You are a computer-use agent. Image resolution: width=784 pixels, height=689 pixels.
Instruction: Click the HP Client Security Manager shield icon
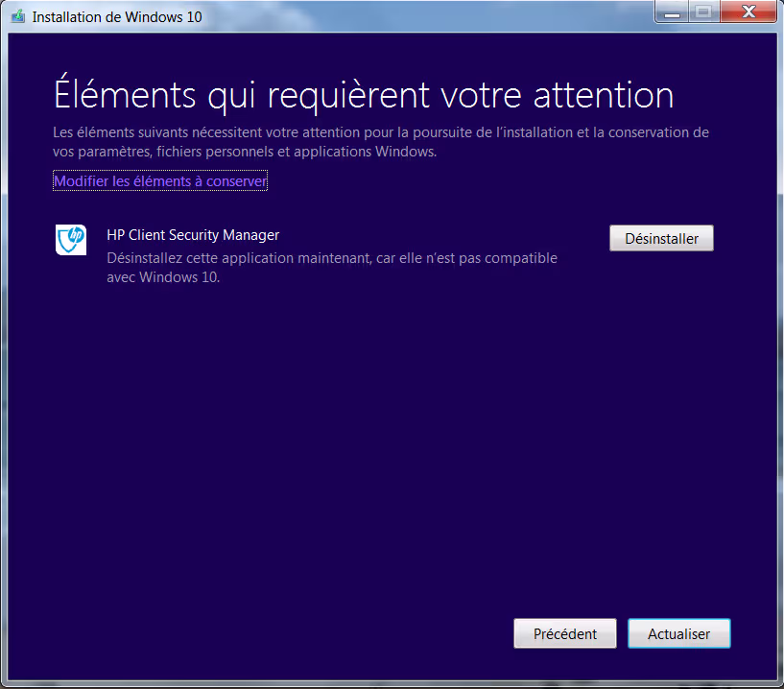[71, 240]
